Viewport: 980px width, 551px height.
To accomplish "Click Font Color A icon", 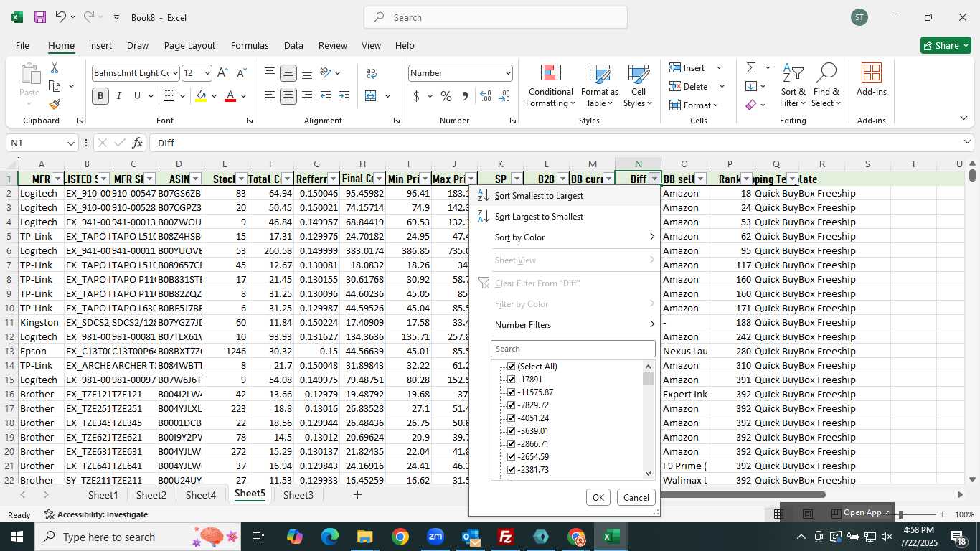I will point(230,96).
